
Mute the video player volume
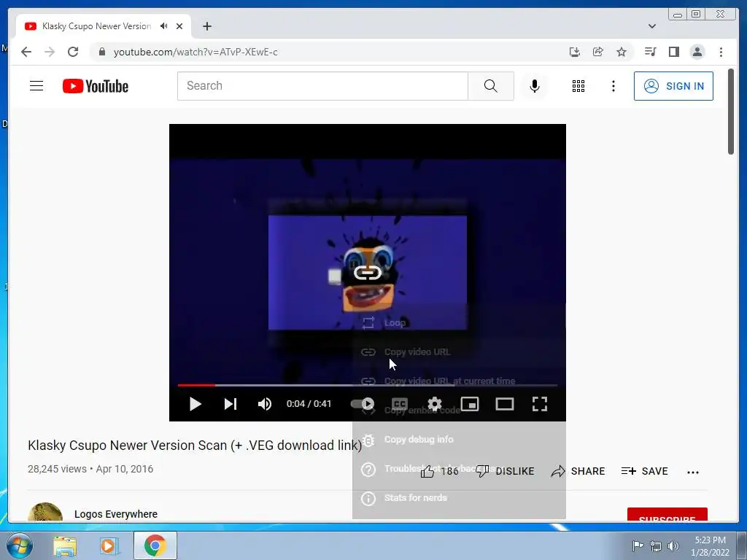[x=265, y=404]
